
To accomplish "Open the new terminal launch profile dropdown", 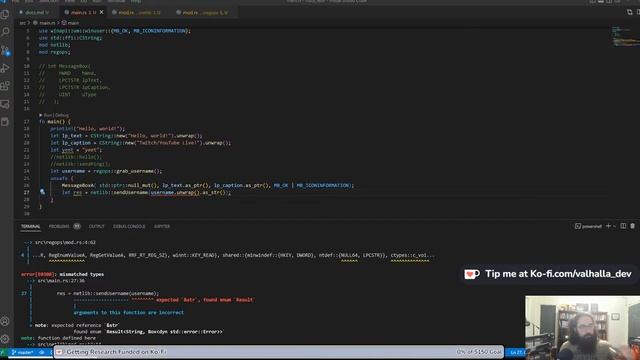I will [x=614, y=226].
